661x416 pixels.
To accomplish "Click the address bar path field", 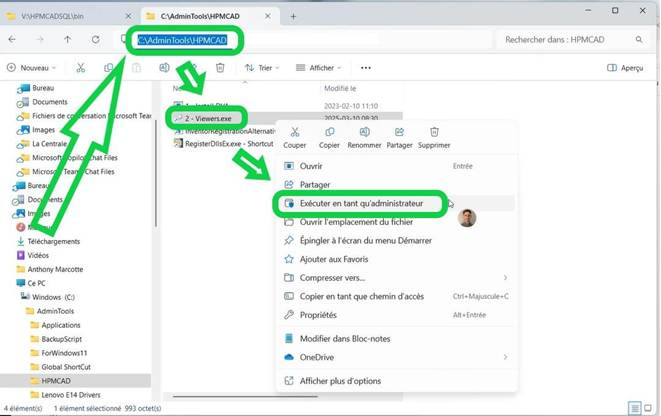I will 304,40.
